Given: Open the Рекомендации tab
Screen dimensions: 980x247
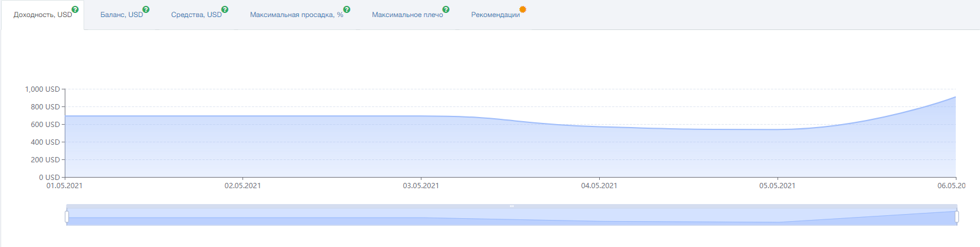Looking at the screenshot, I should (x=495, y=15).
